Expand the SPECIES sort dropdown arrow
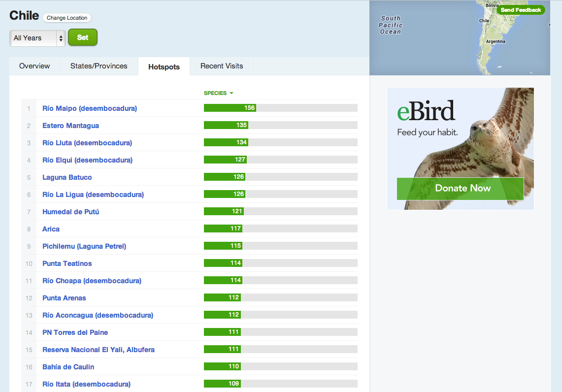562x392 pixels. [231, 93]
